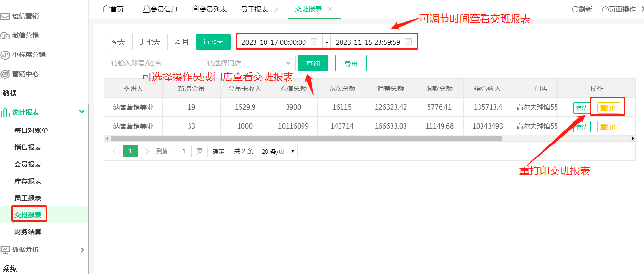Screen dimensions: 644x274
Task: Click the 退款总额 value 5776.41
Action: 439,107
